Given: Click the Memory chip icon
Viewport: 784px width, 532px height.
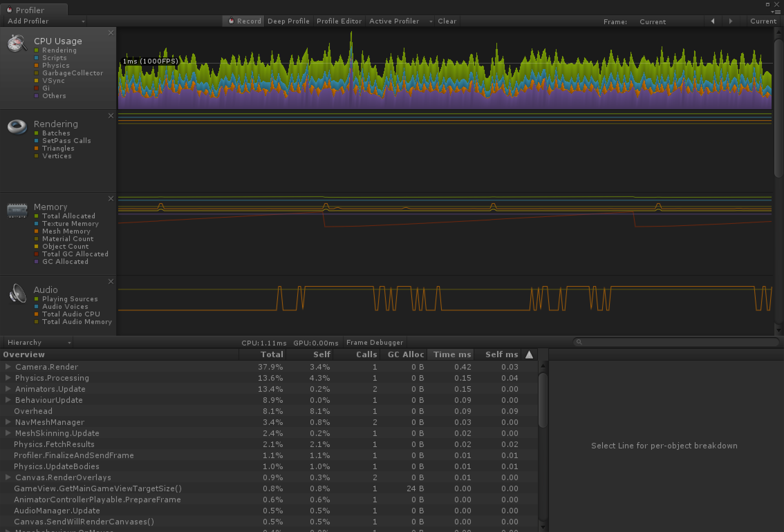Looking at the screenshot, I should (x=17, y=210).
